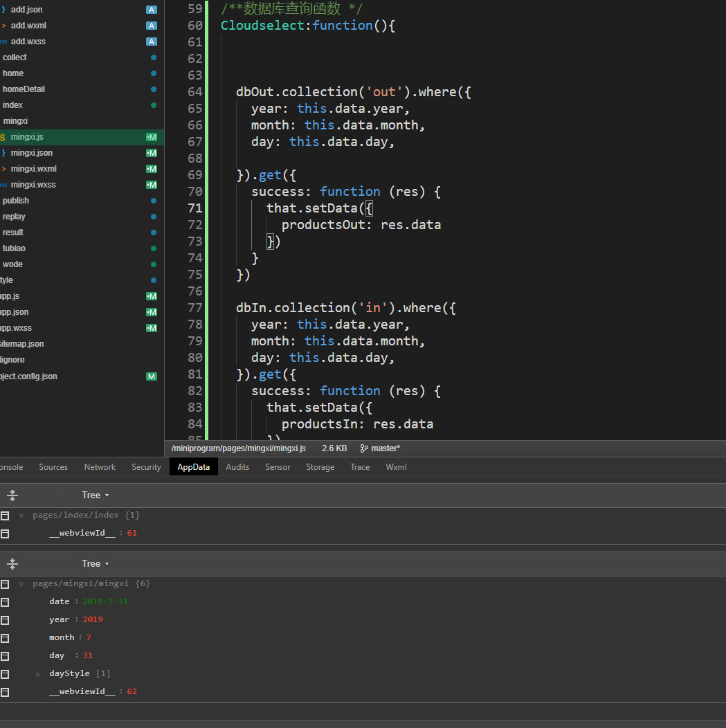The height and width of the screenshot is (728, 726).
Task: Click the wxml file icon of mingxi.wxml
Action: pos(3,169)
